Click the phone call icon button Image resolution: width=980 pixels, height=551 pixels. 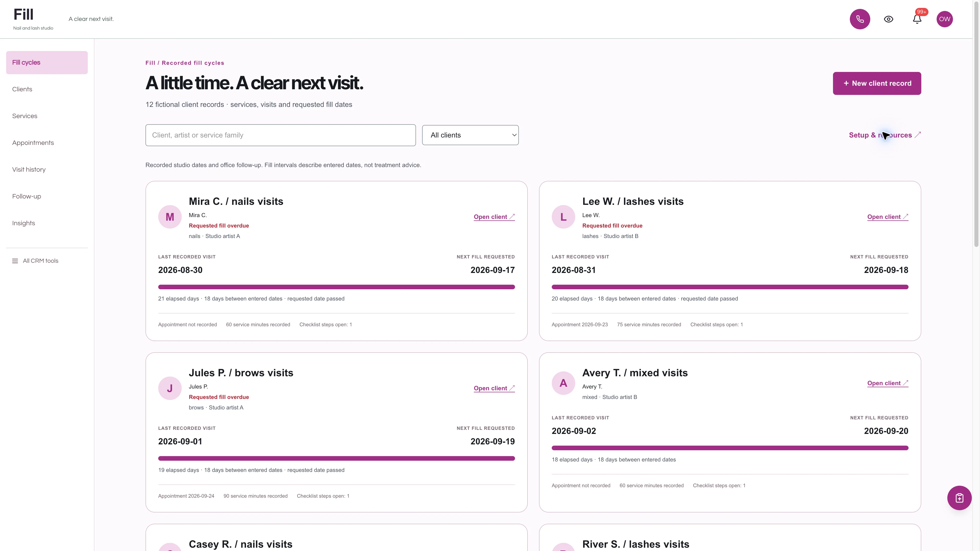pyautogui.click(x=860, y=19)
